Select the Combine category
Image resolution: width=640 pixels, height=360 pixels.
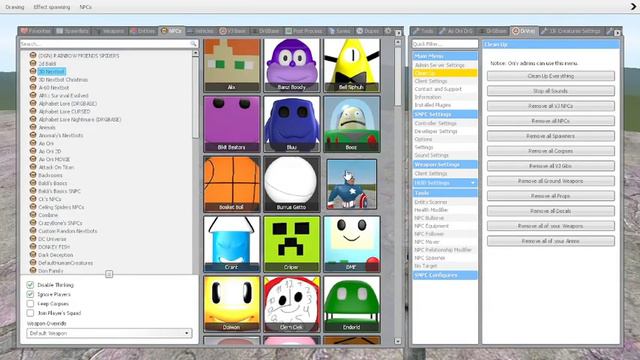(x=48, y=215)
